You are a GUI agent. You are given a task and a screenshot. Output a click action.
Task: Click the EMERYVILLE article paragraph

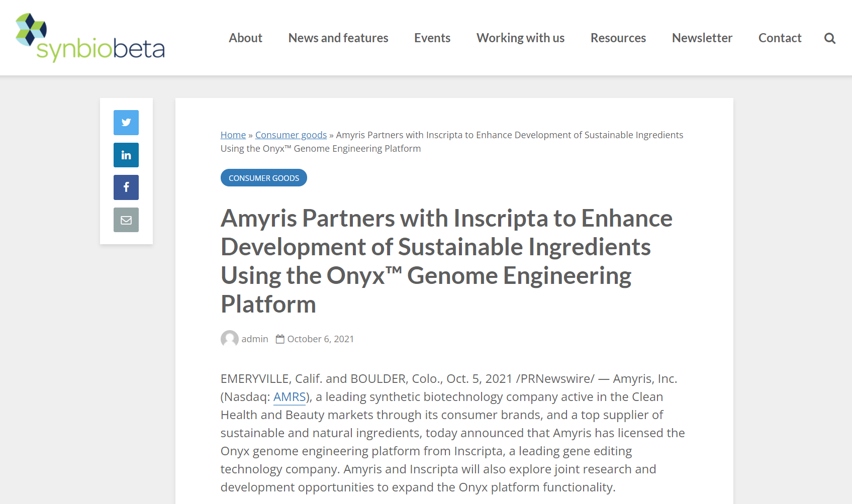453,433
